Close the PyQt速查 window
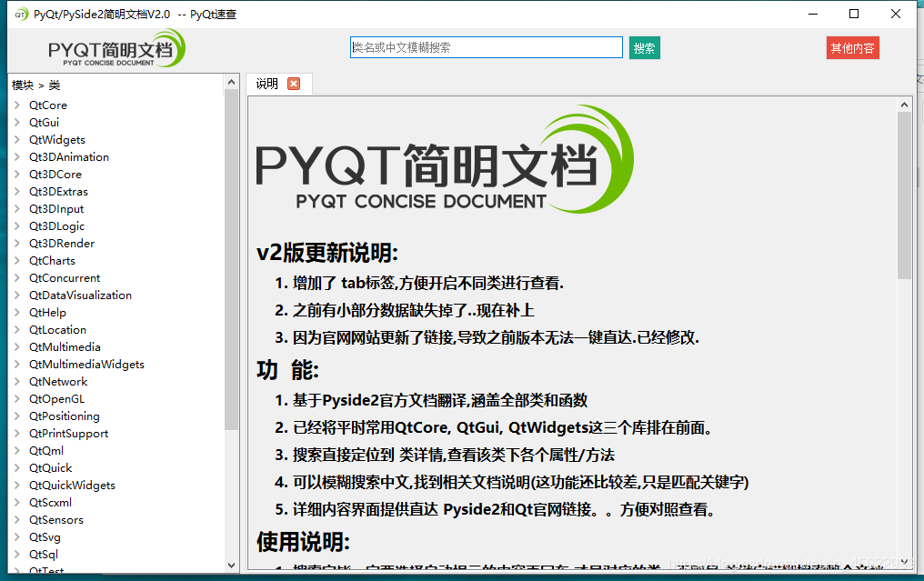924x581 pixels. (x=895, y=15)
